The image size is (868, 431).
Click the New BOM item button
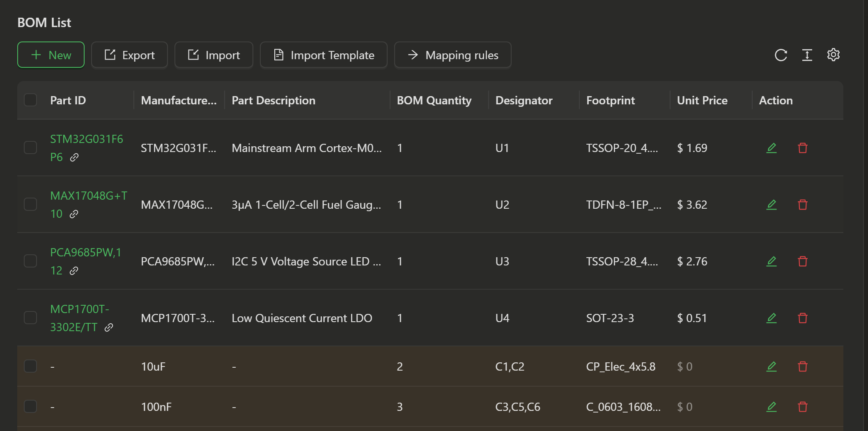51,55
